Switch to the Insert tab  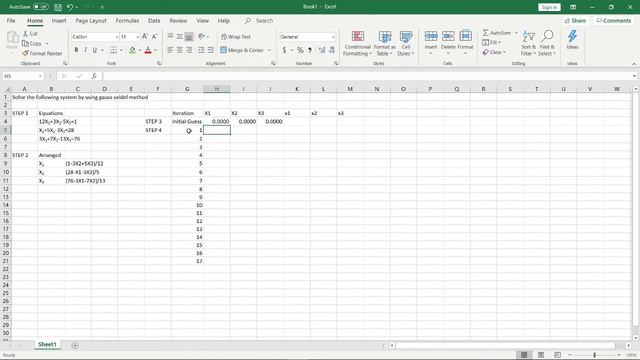(x=59, y=20)
